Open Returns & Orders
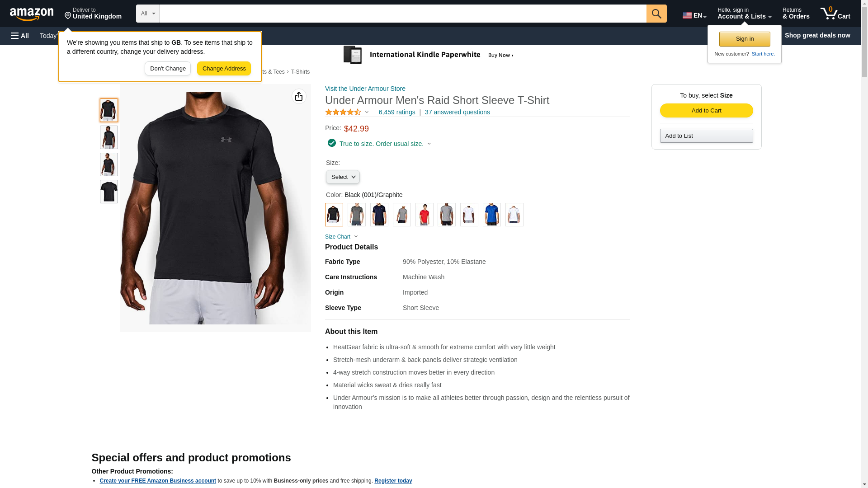This screenshot has width=868, height=488. (x=796, y=14)
